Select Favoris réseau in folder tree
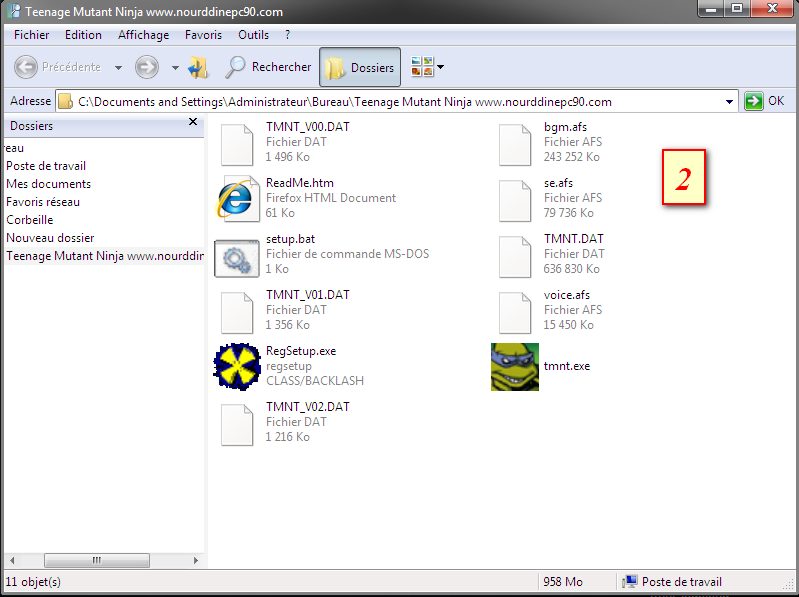The height and width of the screenshot is (597, 799). 43,202
